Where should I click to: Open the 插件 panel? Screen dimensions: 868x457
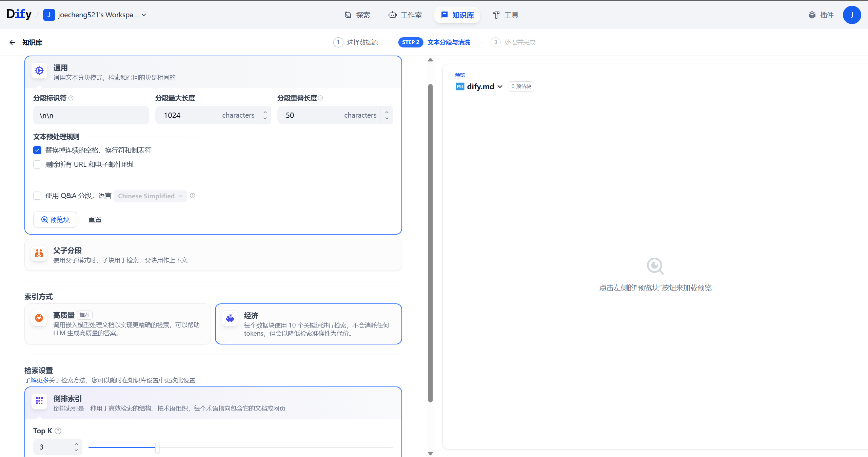[x=821, y=15]
